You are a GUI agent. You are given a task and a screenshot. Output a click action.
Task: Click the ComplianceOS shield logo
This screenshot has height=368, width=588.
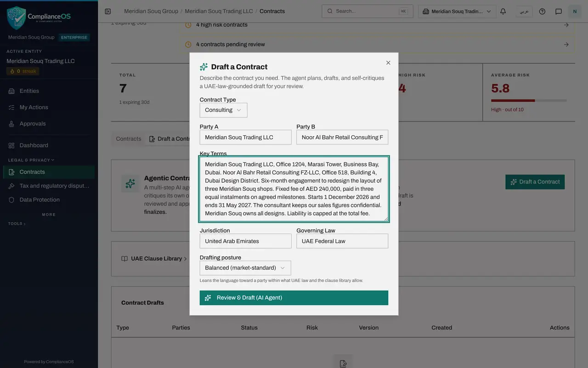tap(16, 17)
